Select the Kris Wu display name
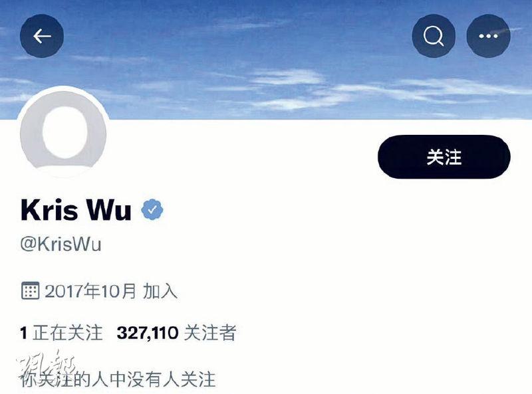 (x=76, y=210)
